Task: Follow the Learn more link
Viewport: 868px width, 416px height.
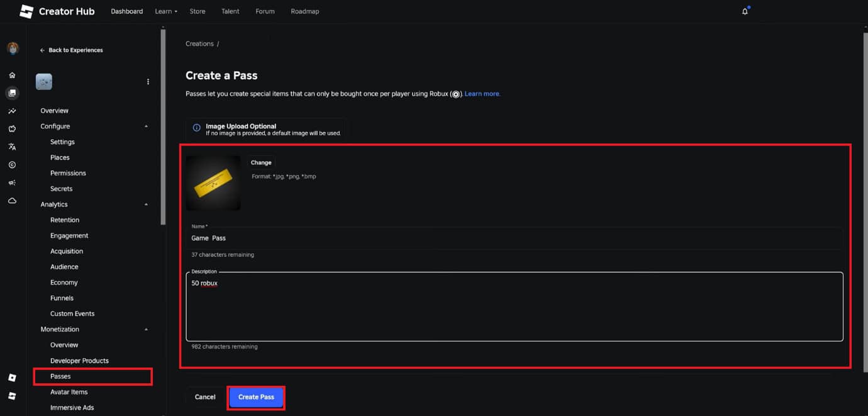Action: coord(482,94)
